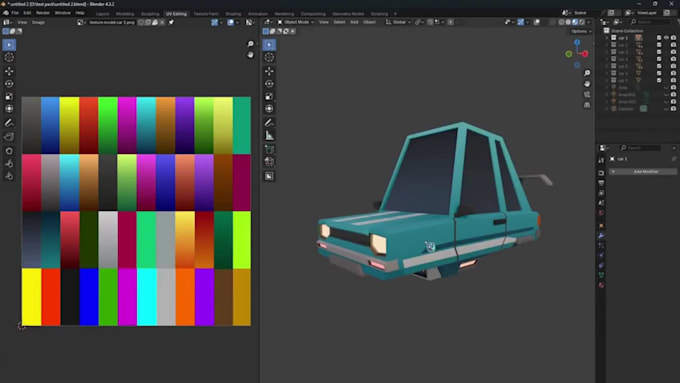Open the viewport Options dropdown
Image resolution: width=680 pixels, height=383 pixels.
[581, 31]
